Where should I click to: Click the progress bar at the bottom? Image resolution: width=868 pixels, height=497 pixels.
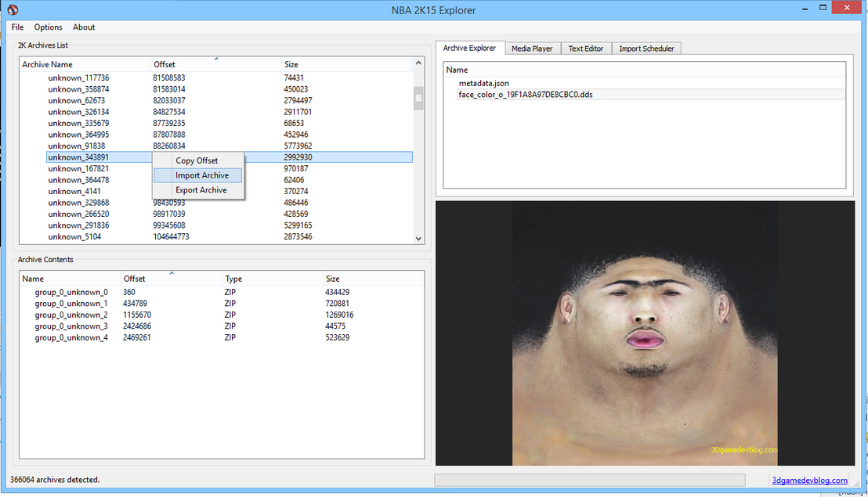tap(590, 480)
